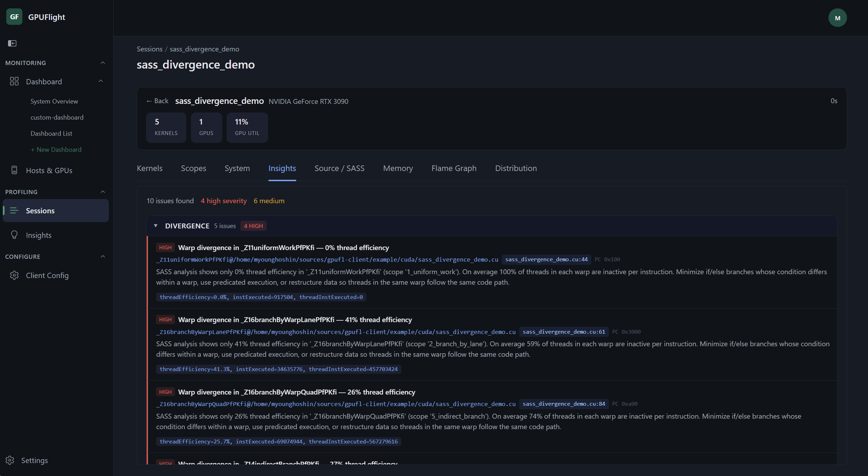Screen dimensions: 868x476
Task: Select the Insights tab
Action: pyautogui.click(x=282, y=168)
